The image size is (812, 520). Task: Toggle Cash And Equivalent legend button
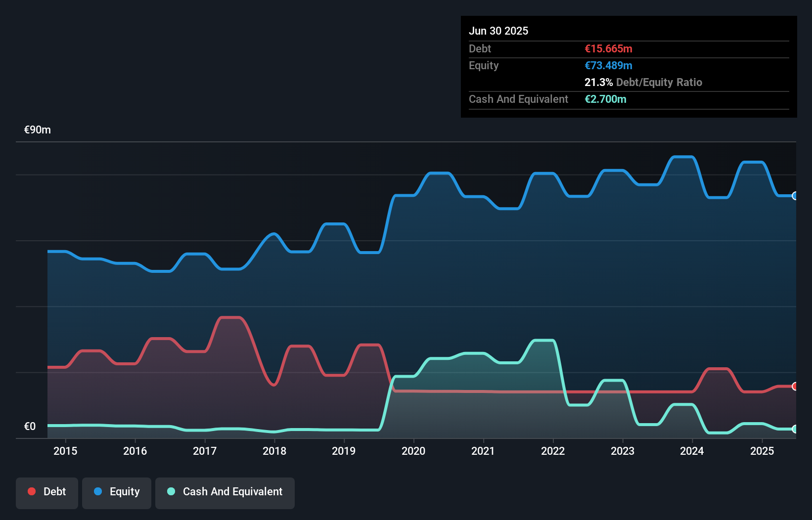click(x=225, y=493)
